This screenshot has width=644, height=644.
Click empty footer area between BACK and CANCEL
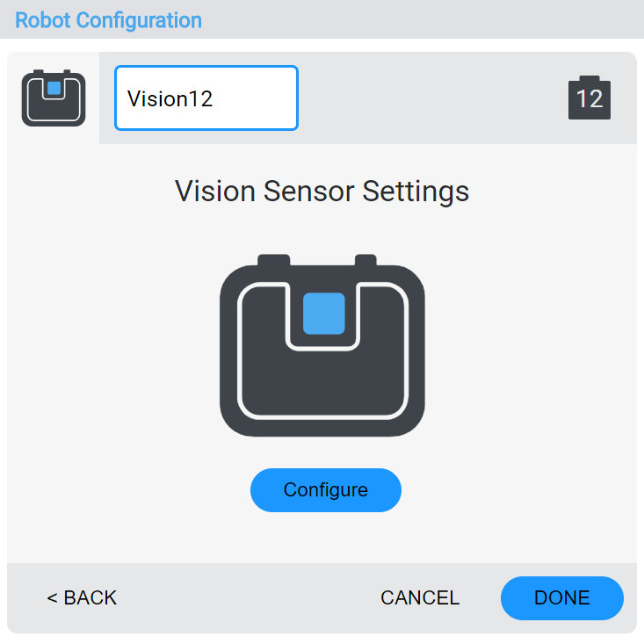pos(246,598)
